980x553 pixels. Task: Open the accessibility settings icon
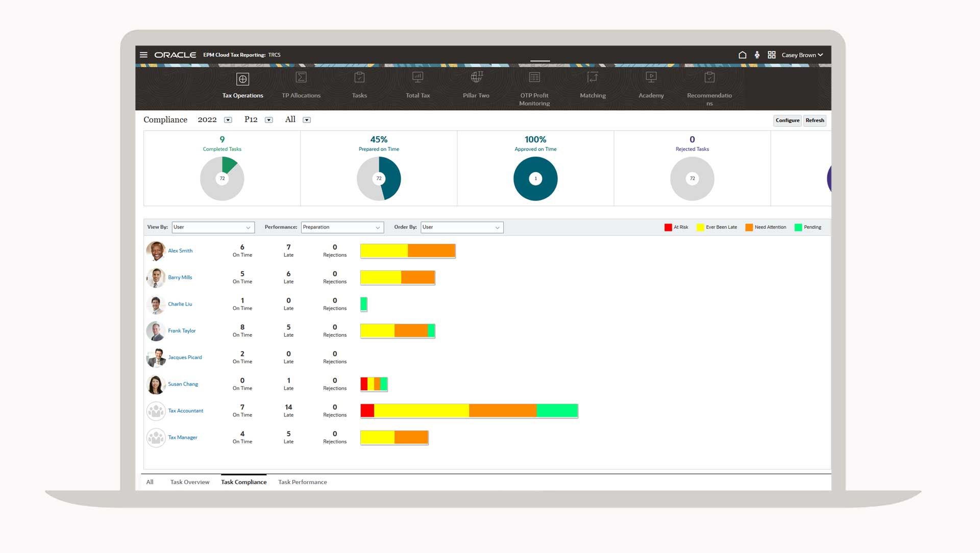point(757,55)
